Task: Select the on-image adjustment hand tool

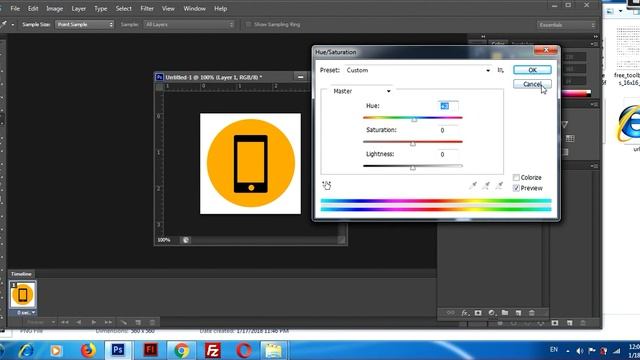Action: click(327, 185)
